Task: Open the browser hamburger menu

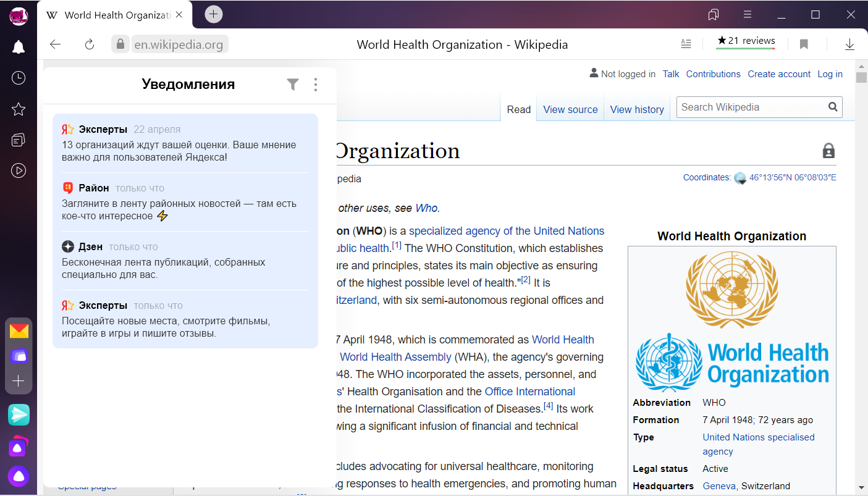Action: pyautogui.click(x=747, y=14)
